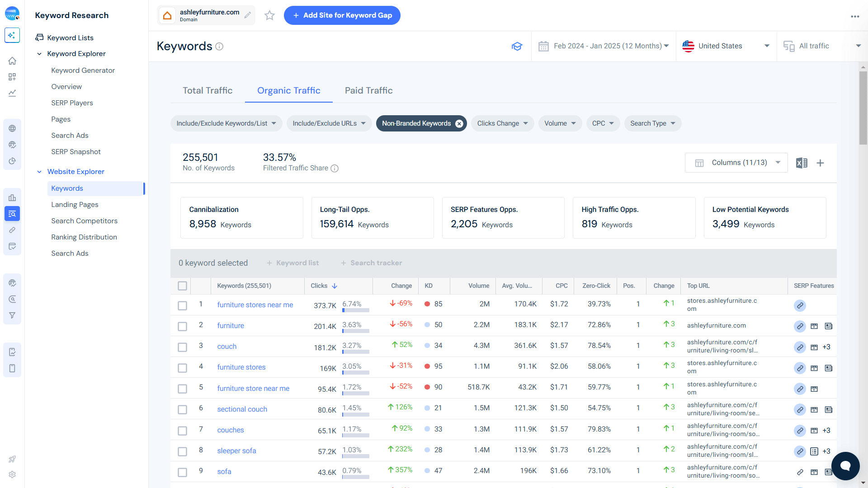Click traffic share bar for 'sofa' row
The image size is (868, 488).
(356, 477)
